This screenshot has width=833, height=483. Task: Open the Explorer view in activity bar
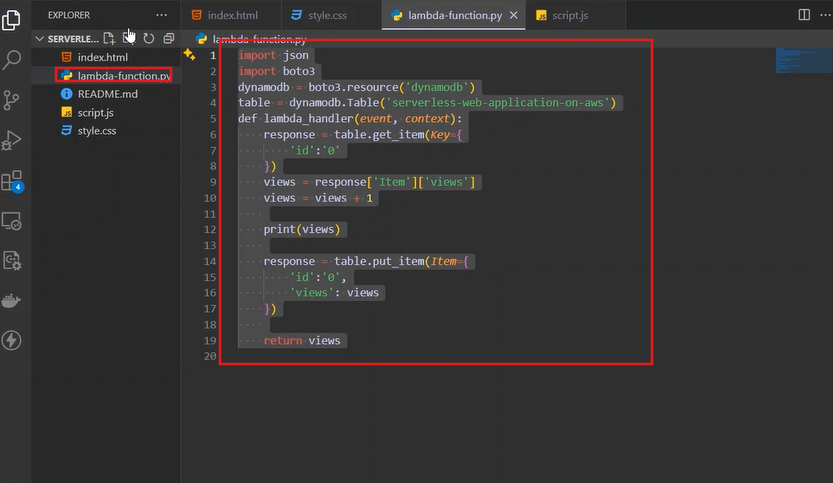coord(12,20)
